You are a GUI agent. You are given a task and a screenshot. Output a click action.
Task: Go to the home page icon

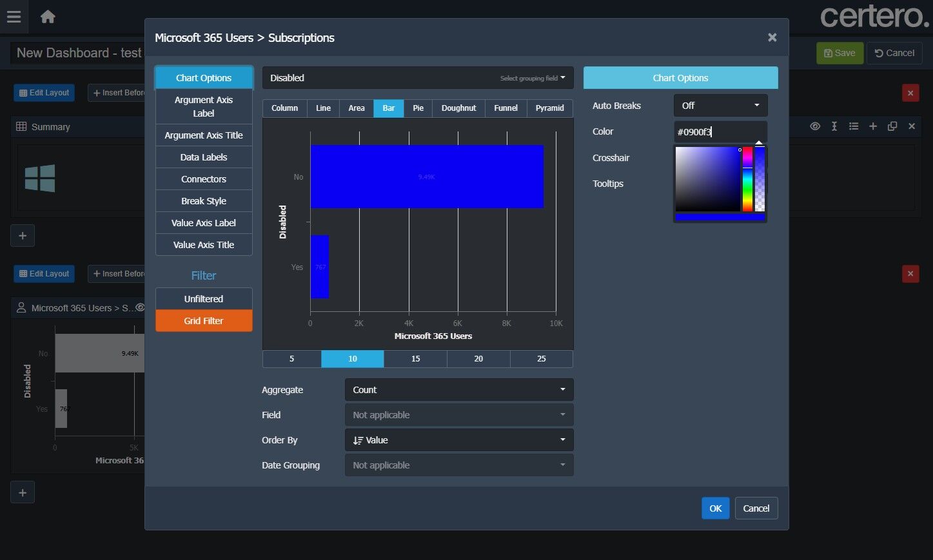pos(48,17)
